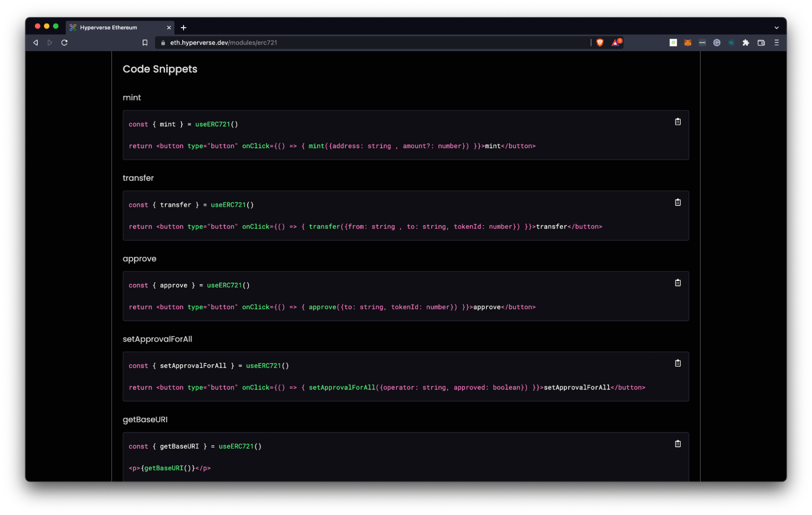Select the Hyperverse Ethereum tab

[120, 28]
